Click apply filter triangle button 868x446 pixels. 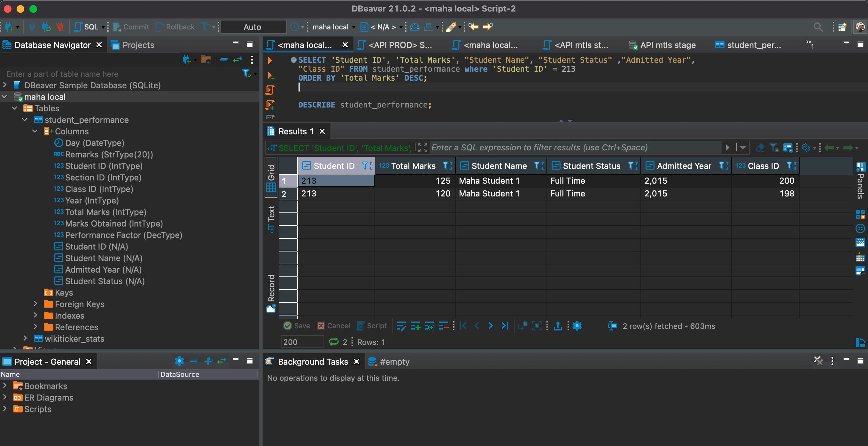click(727, 148)
